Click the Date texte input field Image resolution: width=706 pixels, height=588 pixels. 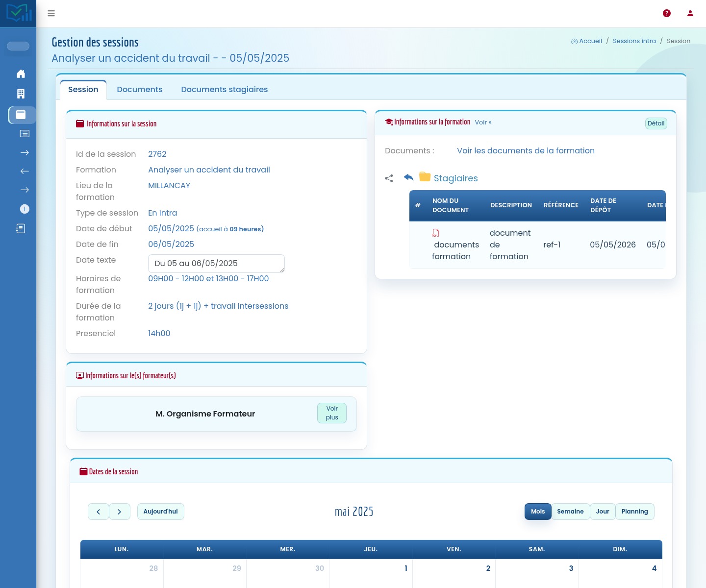[x=216, y=264]
